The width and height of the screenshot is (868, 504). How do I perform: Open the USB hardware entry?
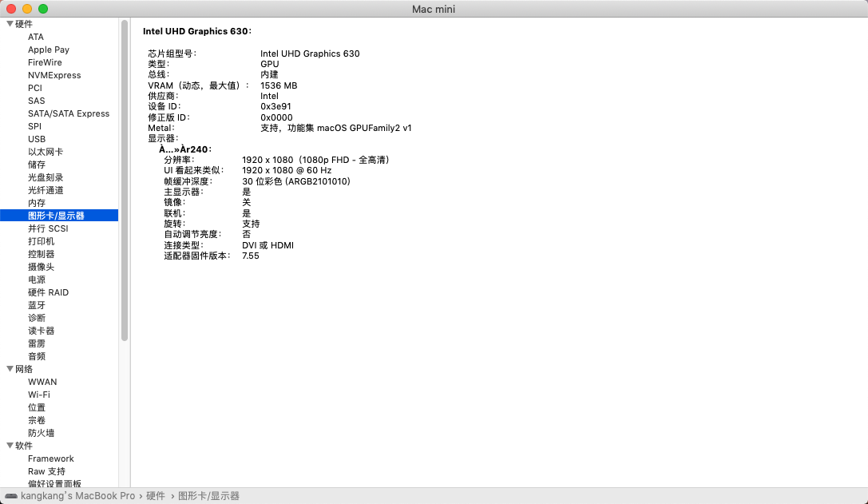point(37,139)
